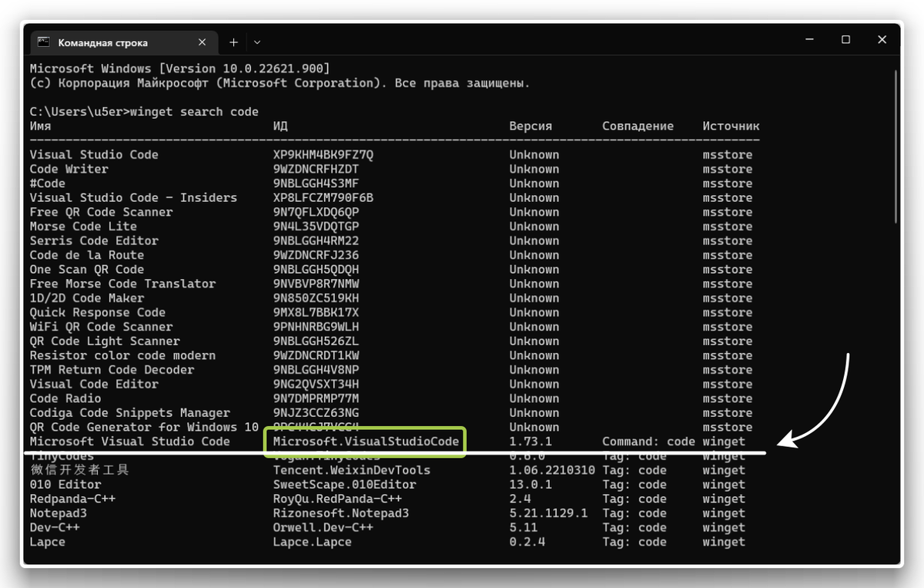Click the '#Code' entry
Viewport: 924px width, 588px height.
coord(48,183)
